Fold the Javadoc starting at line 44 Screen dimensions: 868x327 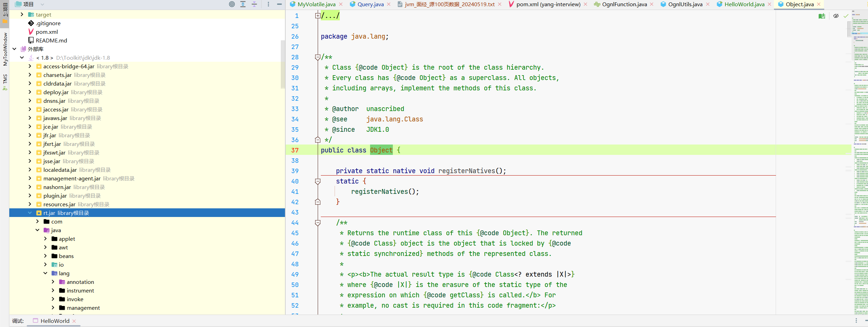[318, 222]
